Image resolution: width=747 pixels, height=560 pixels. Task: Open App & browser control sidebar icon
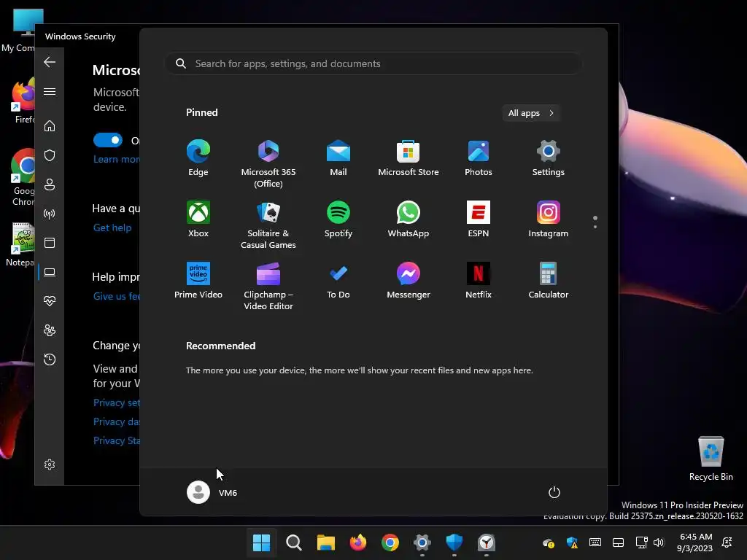[x=50, y=243]
